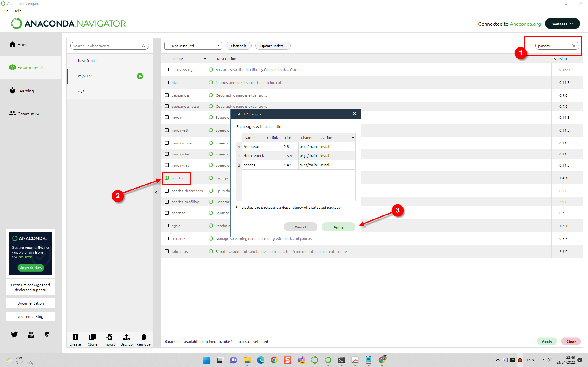Import an environment
This screenshot has width=588, height=367.
[x=109, y=340]
